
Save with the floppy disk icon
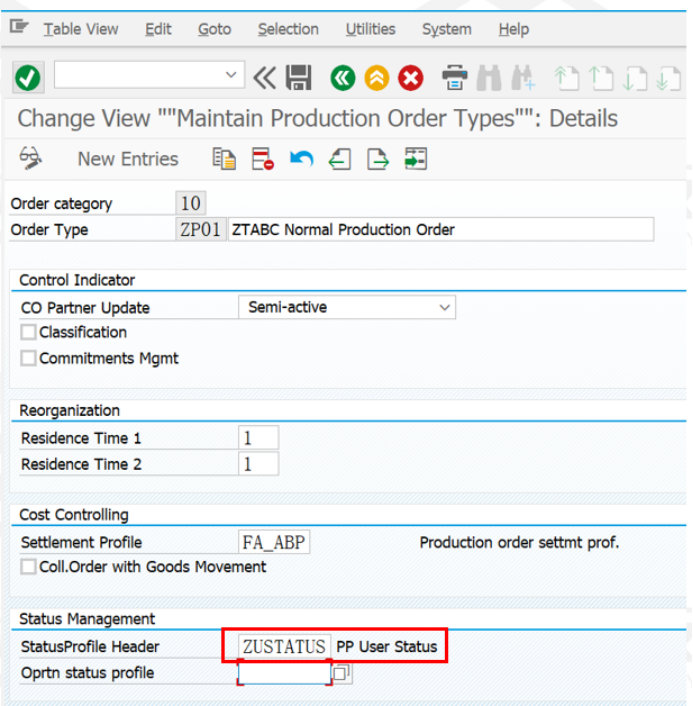(299, 77)
